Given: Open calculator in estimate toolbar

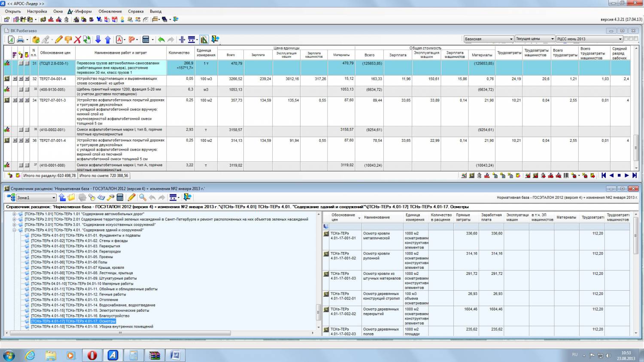Looking at the screenshot, I should click(x=146, y=40).
